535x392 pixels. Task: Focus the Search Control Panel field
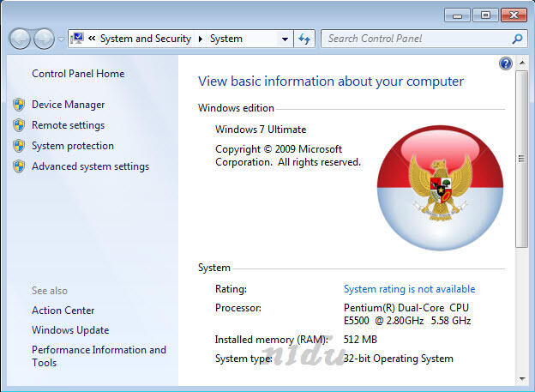(424, 39)
